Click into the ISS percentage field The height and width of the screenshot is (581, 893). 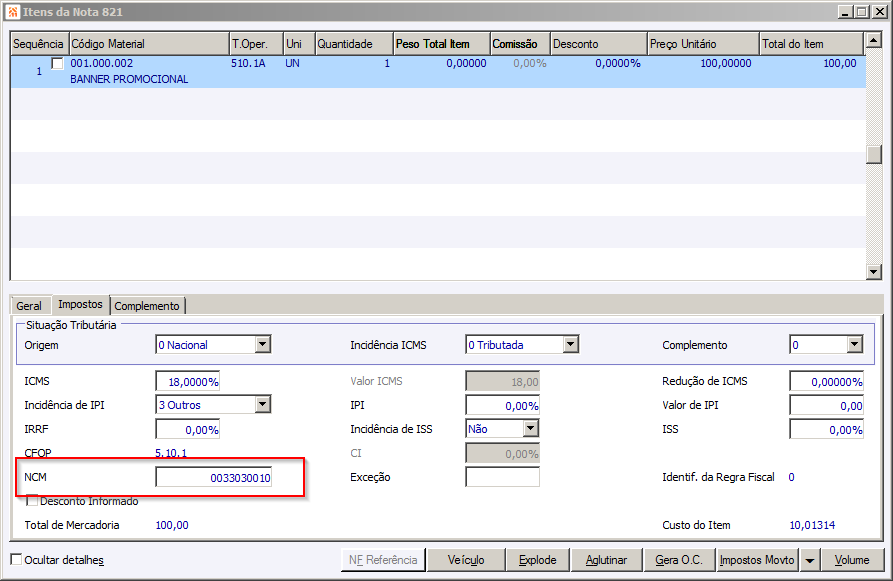[826, 429]
